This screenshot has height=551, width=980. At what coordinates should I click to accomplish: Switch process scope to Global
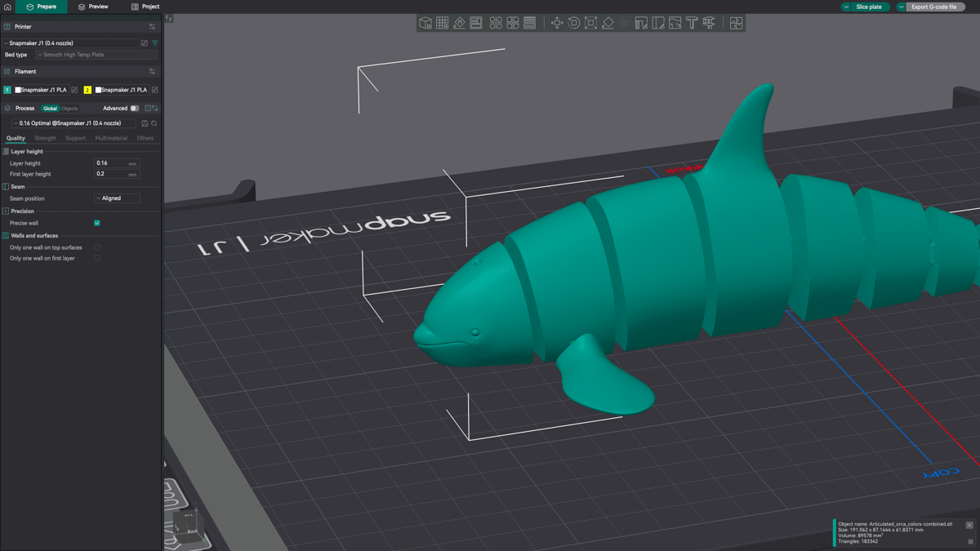point(50,108)
